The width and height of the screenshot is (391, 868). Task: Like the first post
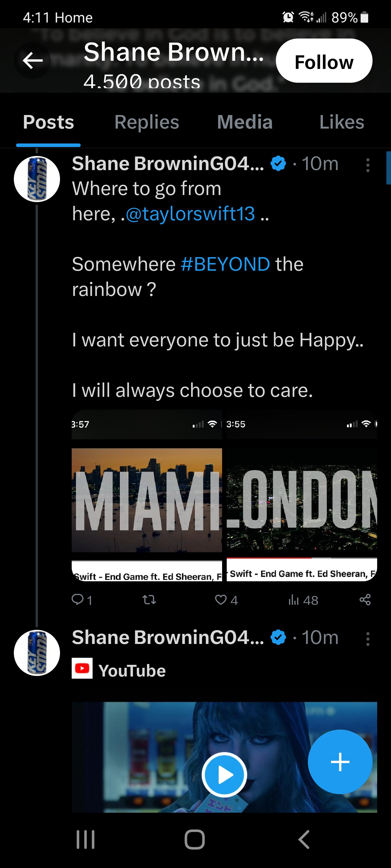click(221, 599)
